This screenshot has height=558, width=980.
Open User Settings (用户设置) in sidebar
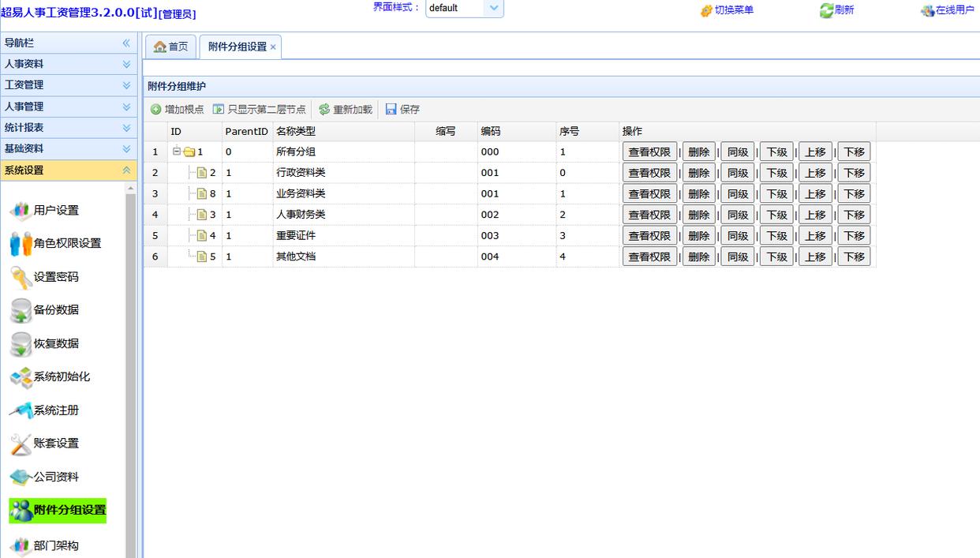point(55,210)
